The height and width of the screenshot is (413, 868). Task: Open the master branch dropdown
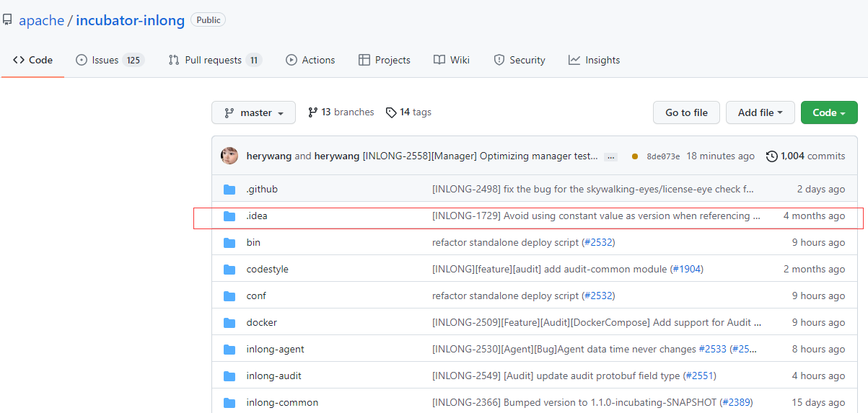tap(253, 112)
